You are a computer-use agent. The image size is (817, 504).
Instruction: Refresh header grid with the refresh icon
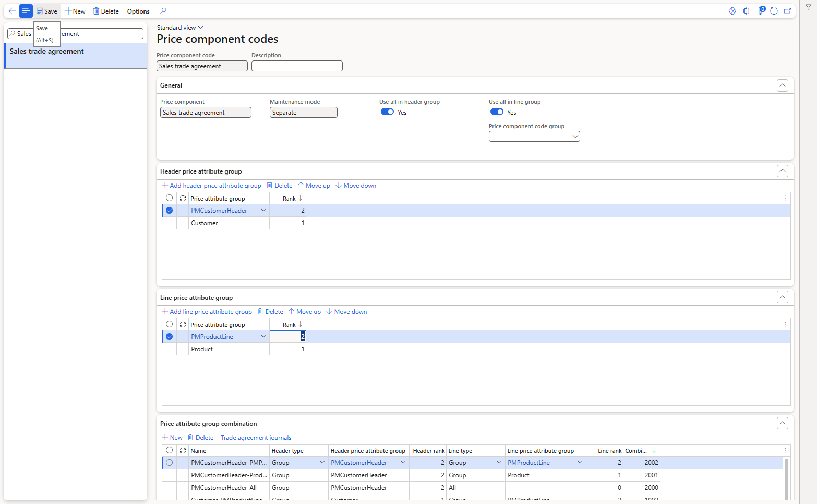pos(183,199)
